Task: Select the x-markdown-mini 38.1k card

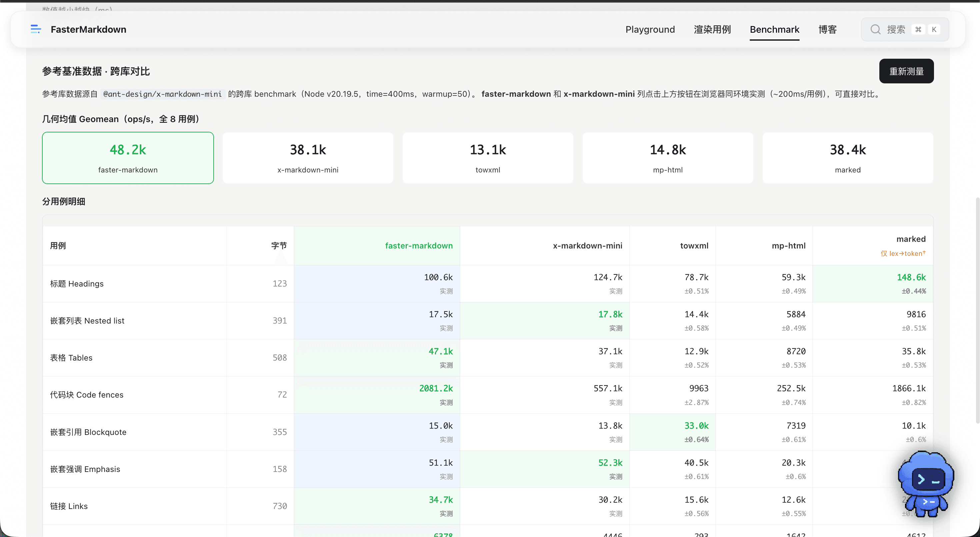Action: point(308,158)
